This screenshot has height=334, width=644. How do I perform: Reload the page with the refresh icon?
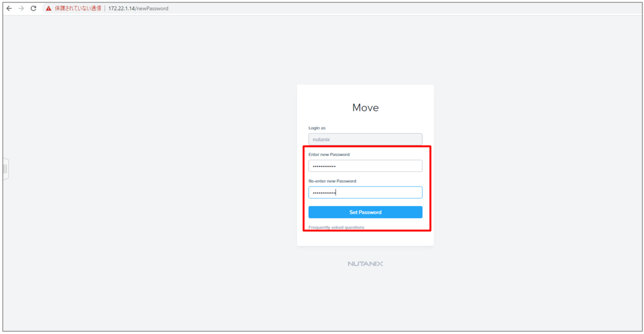pyautogui.click(x=33, y=9)
